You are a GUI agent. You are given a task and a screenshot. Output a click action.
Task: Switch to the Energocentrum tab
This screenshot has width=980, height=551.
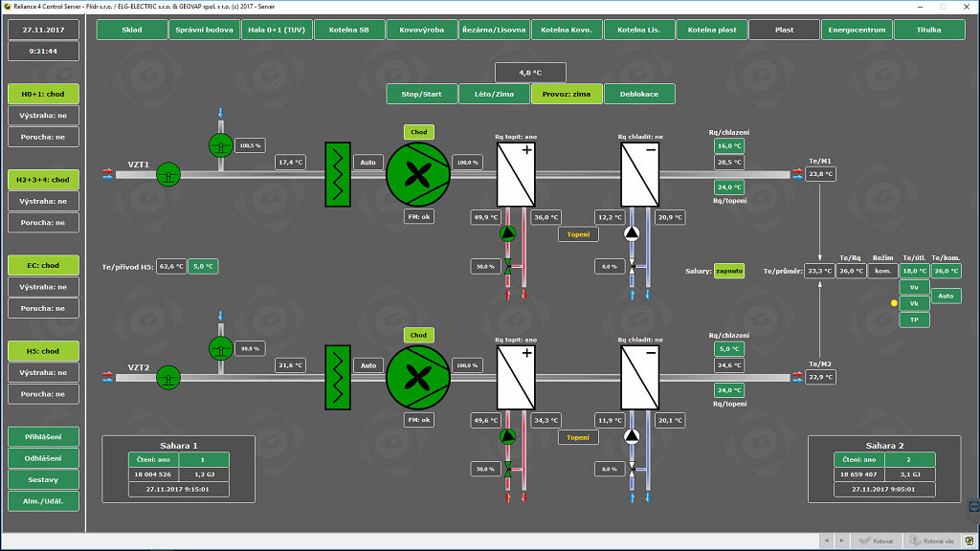click(857, 30)
